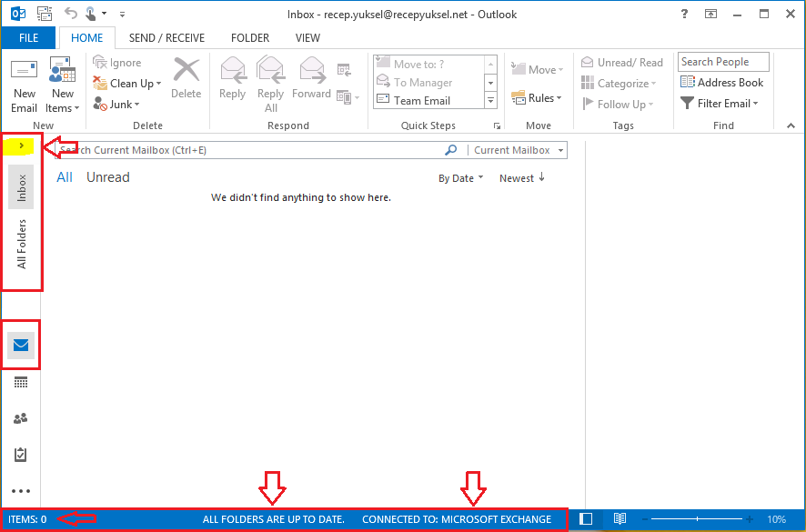Show All messages filter

click(x=65, y=177)
